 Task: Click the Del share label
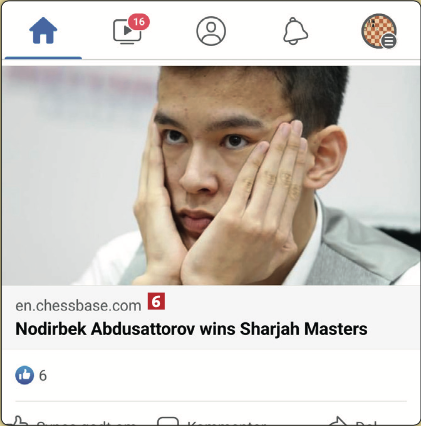click(x=366, y=423)
